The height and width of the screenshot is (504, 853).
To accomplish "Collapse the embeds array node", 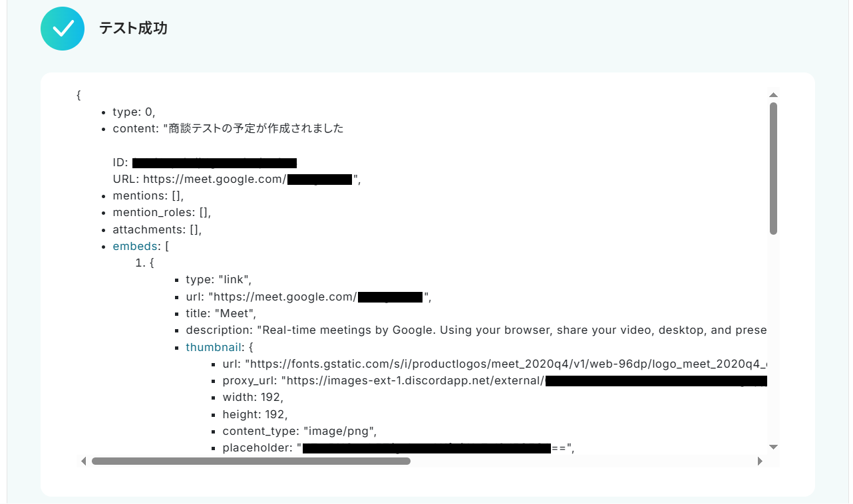I will tap(135, 246).
